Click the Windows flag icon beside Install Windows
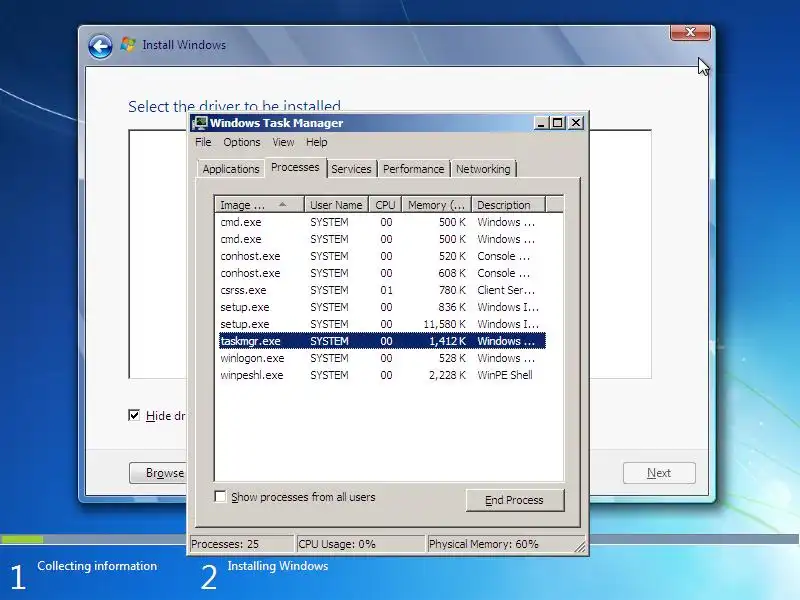 coord(128,44)
